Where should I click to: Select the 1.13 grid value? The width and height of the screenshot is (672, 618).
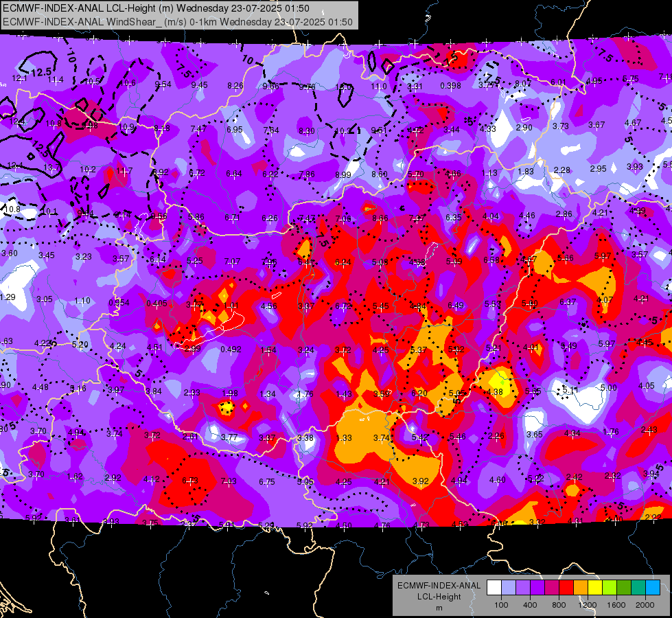pyautogui.click(x=489, y=173)
